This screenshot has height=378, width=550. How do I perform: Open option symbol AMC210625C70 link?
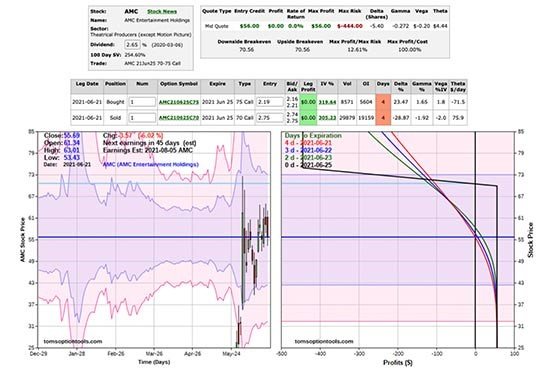[179, 118]
